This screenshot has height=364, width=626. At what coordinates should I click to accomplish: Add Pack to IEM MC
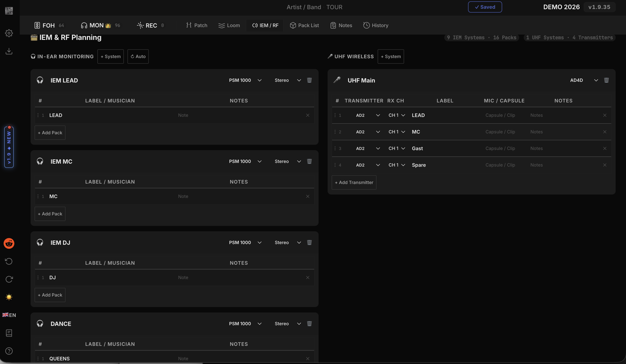(50, 214)
